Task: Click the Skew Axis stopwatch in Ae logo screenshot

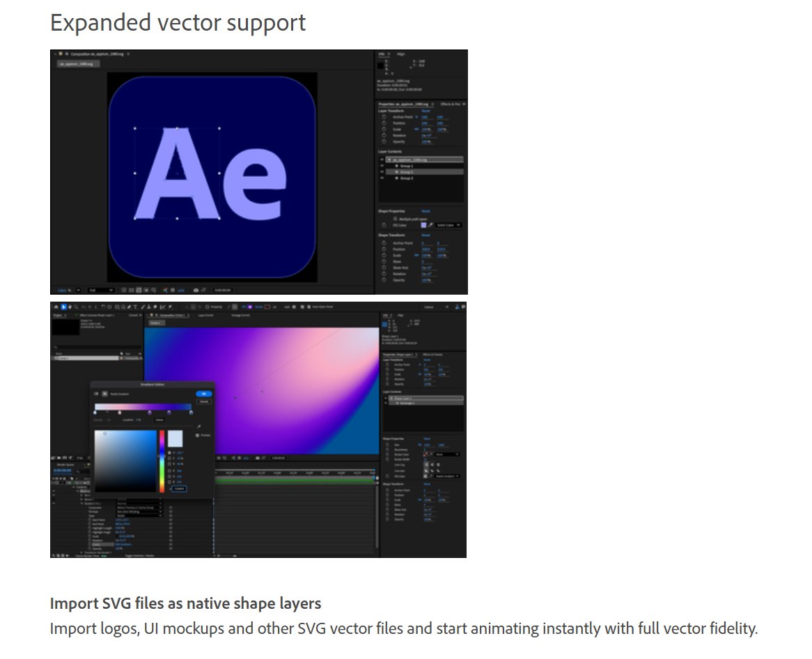Action: point(384,268)
